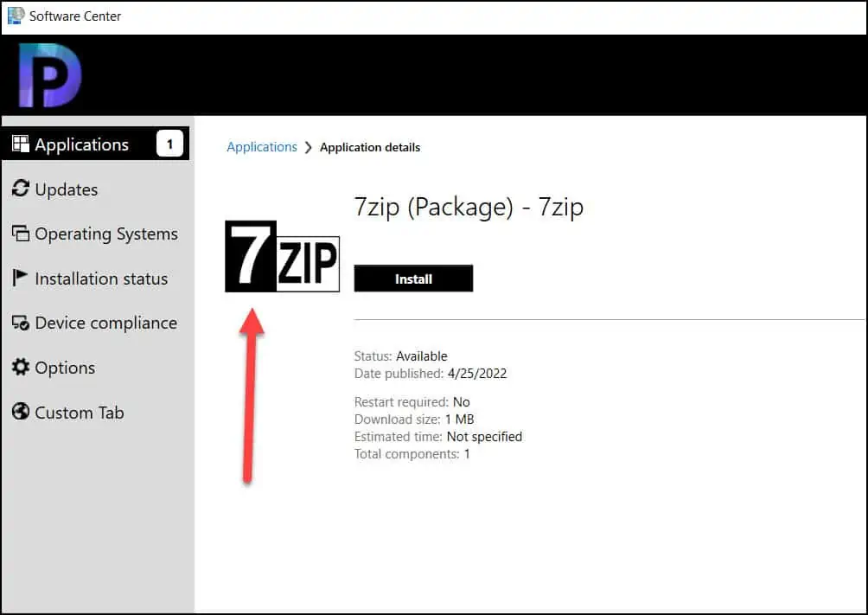Open the Options tab
Screen dimensions: 868x615
[95, 368]
